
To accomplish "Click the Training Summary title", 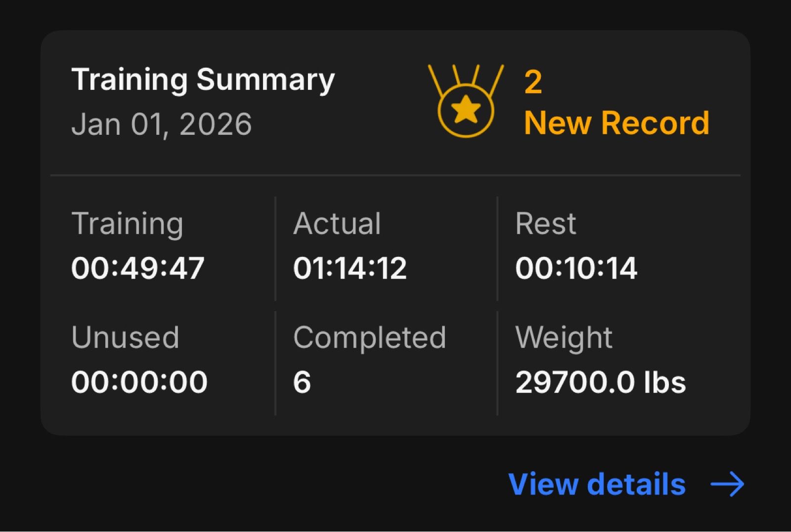I will point(203,80).
